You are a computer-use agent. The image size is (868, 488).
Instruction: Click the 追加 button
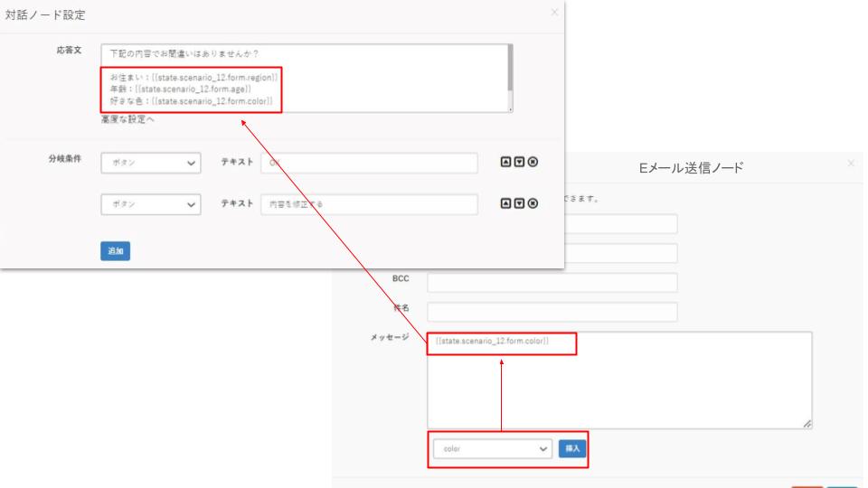tap(115, 250)
